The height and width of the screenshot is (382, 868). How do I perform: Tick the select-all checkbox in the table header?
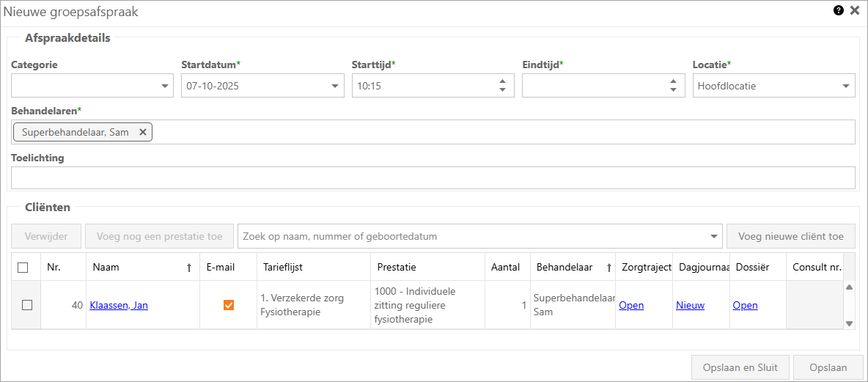pos(23,268)
